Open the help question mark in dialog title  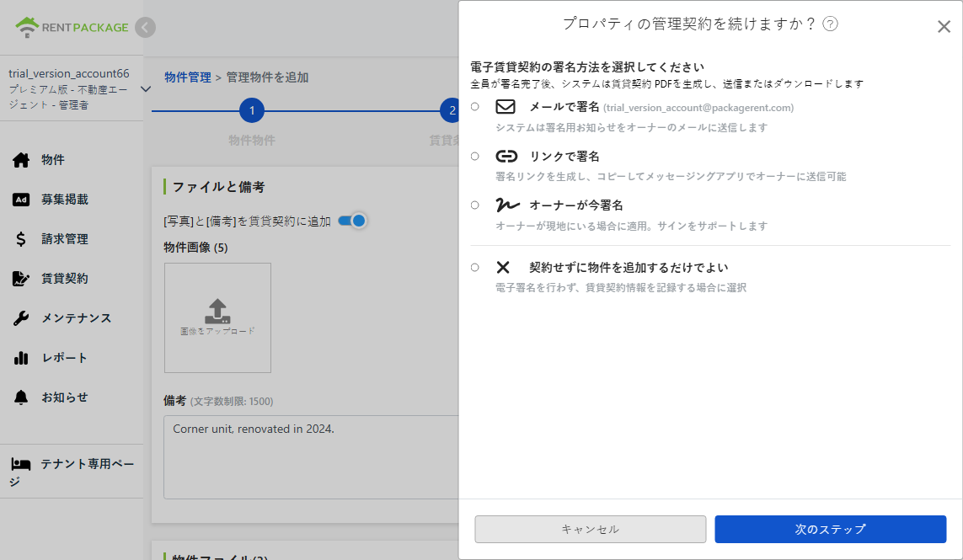pos(831,24)
